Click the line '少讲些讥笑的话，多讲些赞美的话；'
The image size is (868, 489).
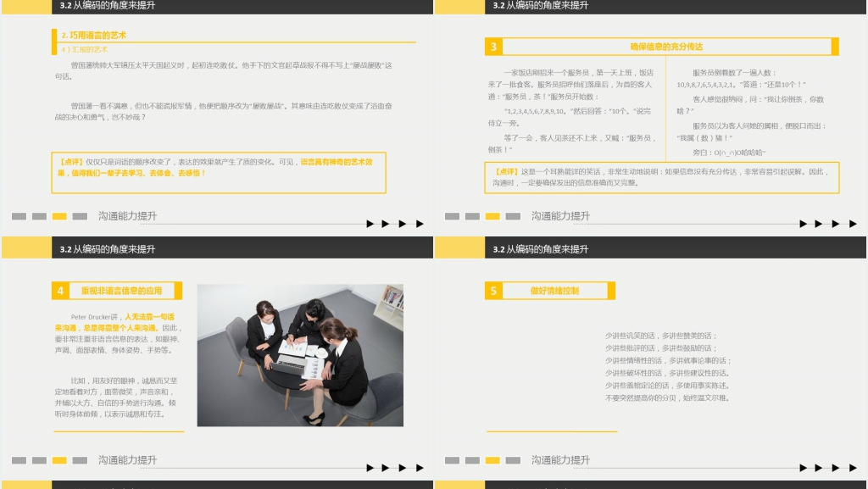(661, 336)
